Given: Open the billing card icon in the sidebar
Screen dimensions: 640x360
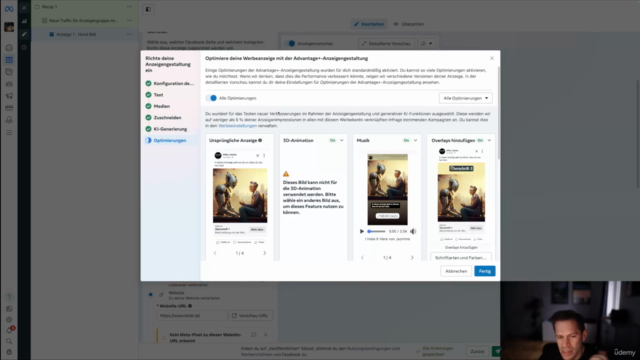Looking at the screenshot, I should 9,108.
